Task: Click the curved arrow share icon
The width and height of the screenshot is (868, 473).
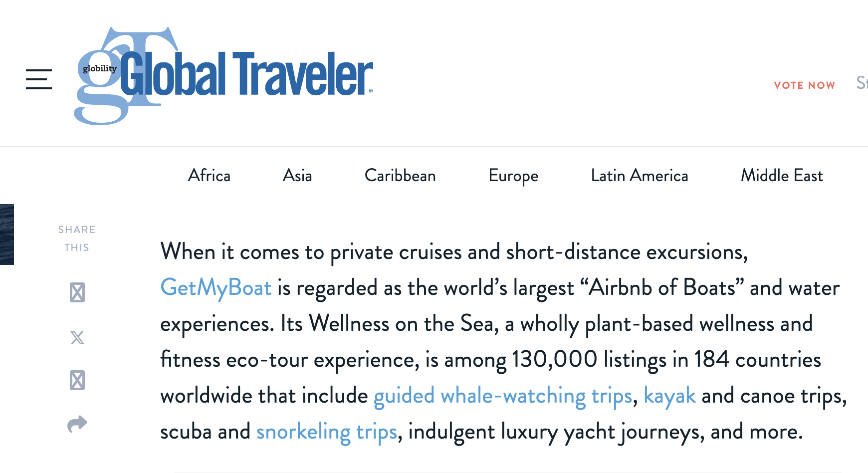Action: pyautogui.click(x=77, y=424)
